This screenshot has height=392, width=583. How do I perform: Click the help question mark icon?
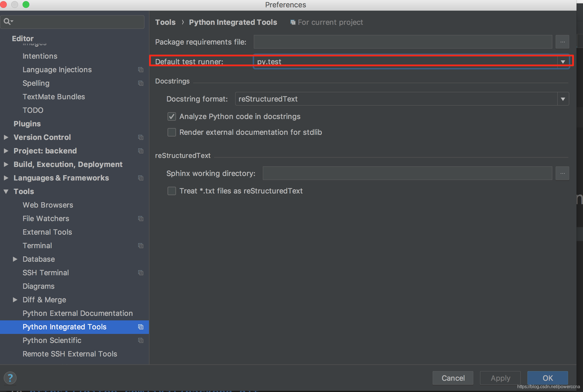tap(10, 378)
